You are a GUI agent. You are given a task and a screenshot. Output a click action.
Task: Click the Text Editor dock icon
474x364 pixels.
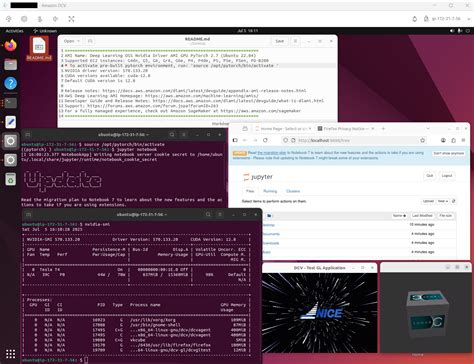pyautogui.click(x=11, y=122)
